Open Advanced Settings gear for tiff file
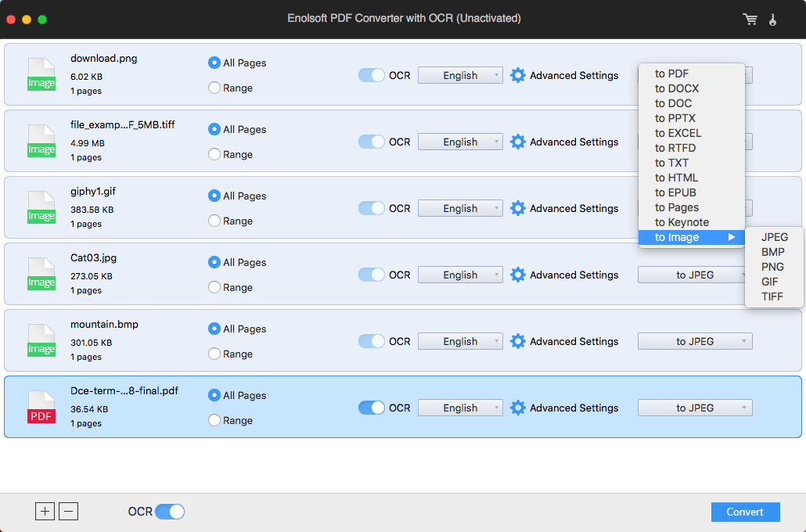The image size is (806, 532). (517, 142)
